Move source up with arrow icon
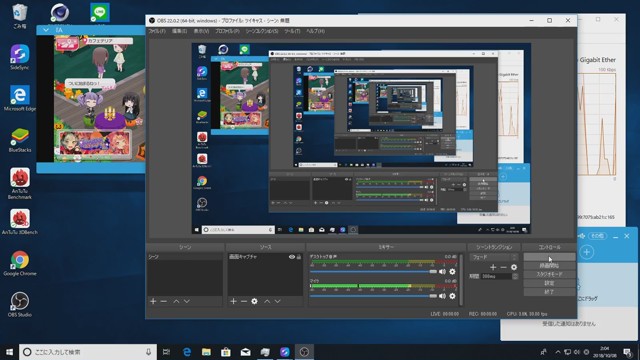 click(267, 301)
